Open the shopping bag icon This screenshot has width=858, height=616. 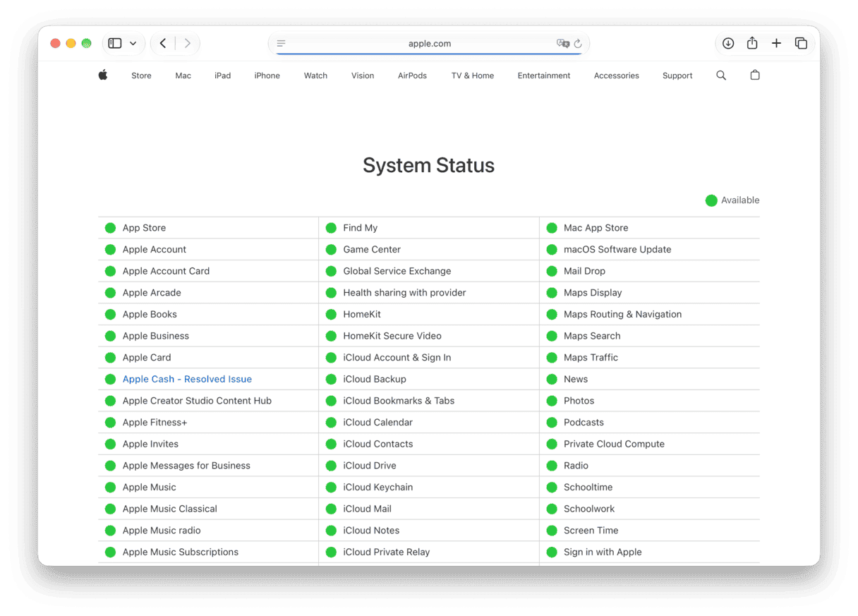point(755,75)
